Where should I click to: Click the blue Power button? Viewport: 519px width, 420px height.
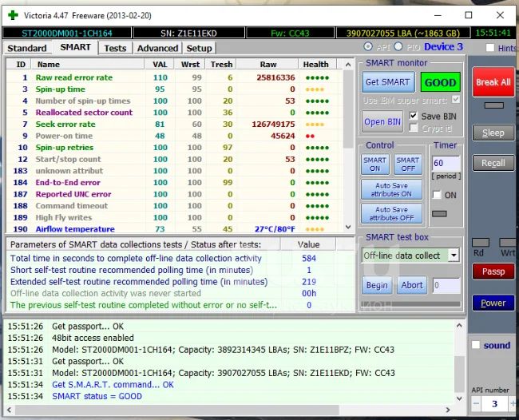pos(493,303)
